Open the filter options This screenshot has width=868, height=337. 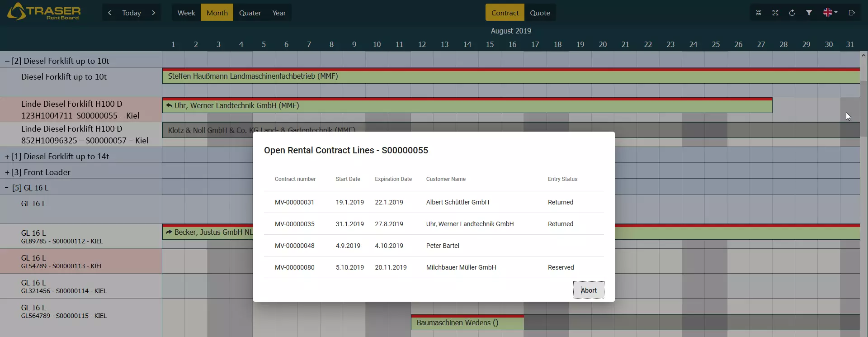click(809, 13)
